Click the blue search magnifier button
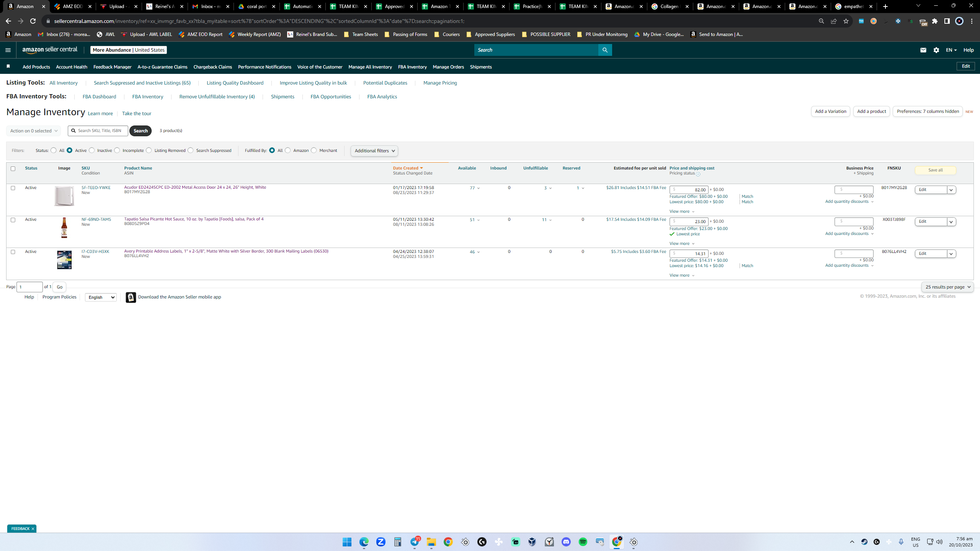This screenshot has width=980, height=551. pyautogui.click(x=605, y=50)
